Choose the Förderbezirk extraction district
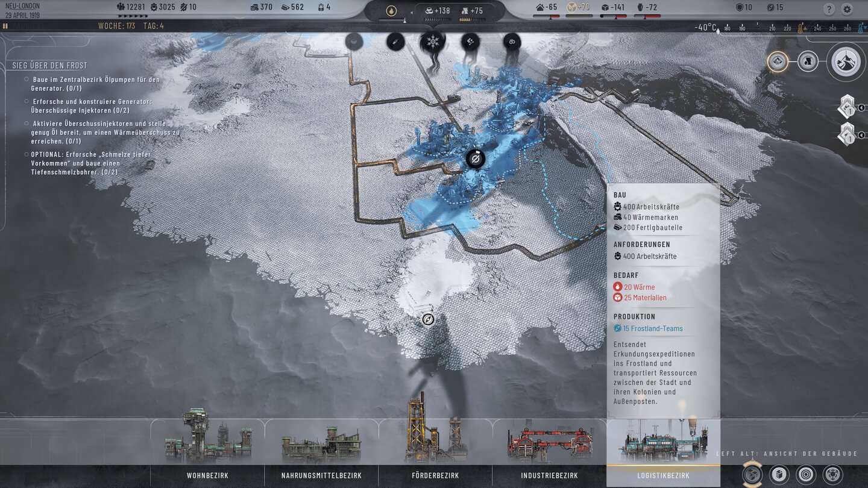This screenshot has height=488, width=868. coord(435,475)
